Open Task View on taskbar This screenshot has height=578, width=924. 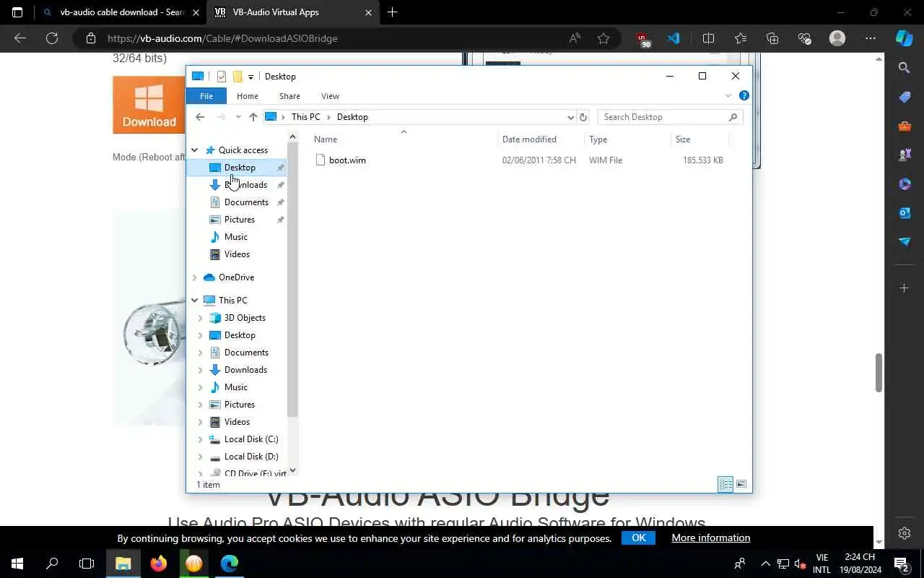click(87, 564)
